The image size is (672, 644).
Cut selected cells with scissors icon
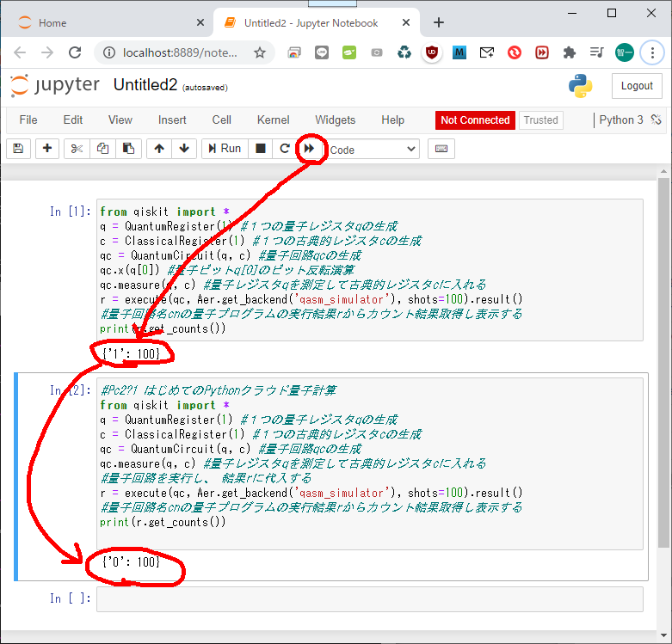coord(77,149)
